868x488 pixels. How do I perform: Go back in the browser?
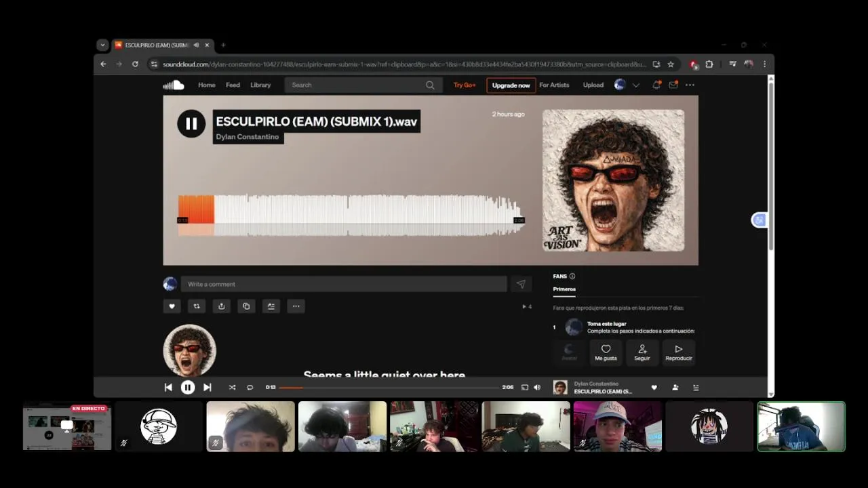103,64
